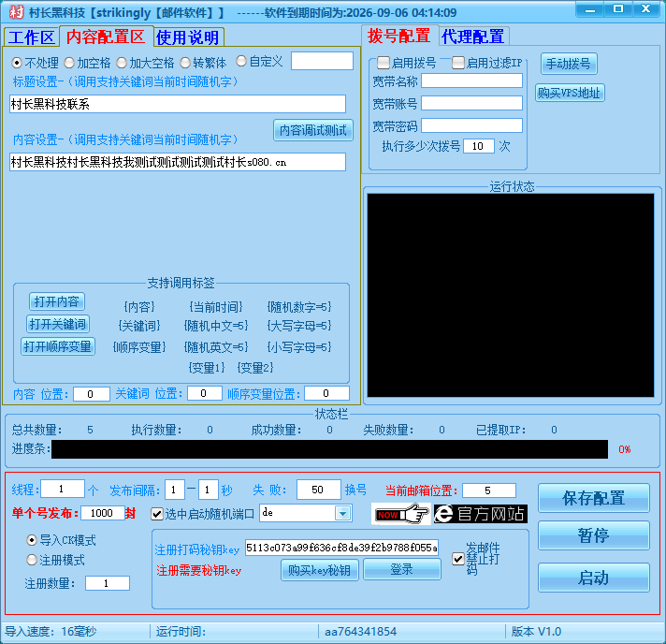This screenshot has width=666, height=644.
Task: Open the 代理配置 tab
Action: [472, 37]
